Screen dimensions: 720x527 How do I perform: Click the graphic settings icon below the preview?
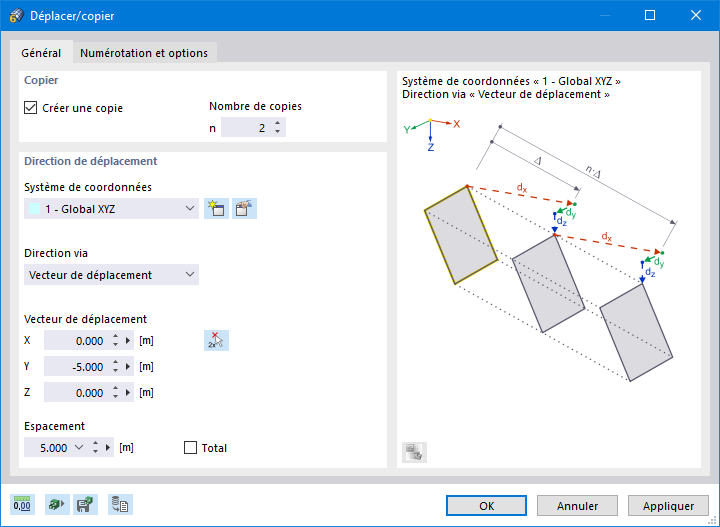[414, 452]
